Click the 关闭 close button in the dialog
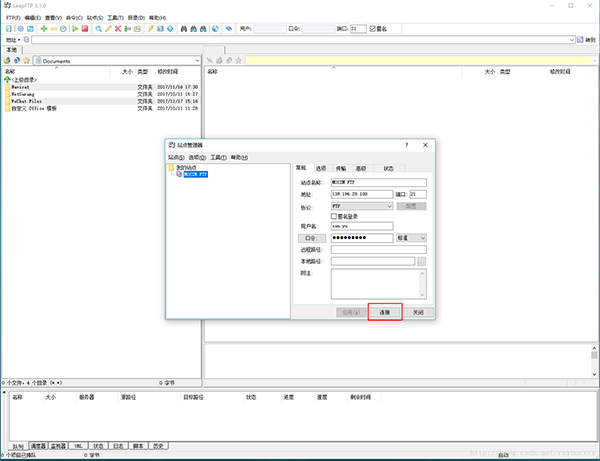The image size is (600, 461). (x=419, y=312)
